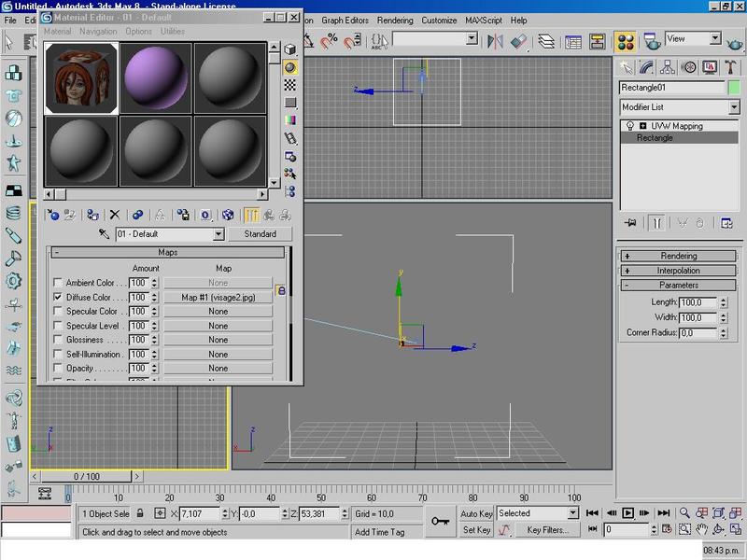Click Selection Lock padlock toggle
This screenshot has height=560, width=747.
[140, 513]
